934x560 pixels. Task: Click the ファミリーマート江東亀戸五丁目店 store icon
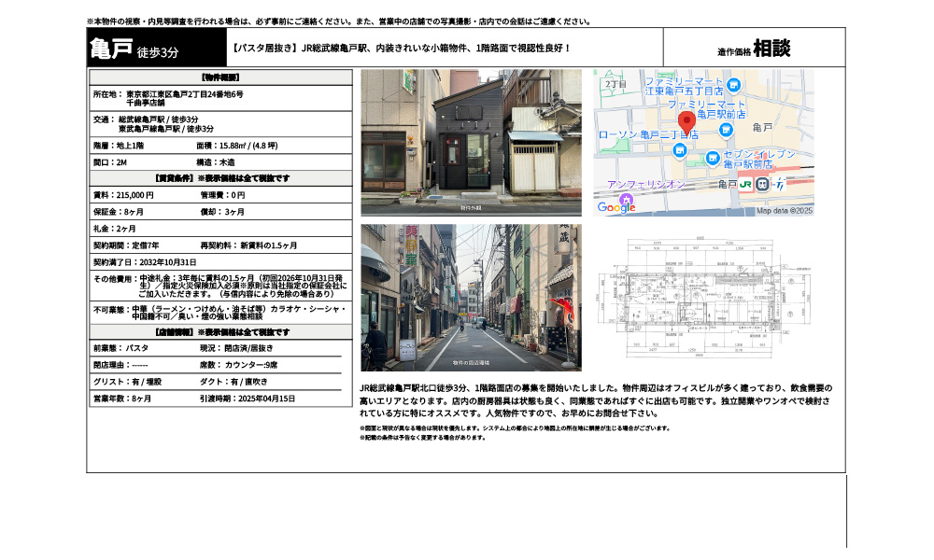point(732,85)
